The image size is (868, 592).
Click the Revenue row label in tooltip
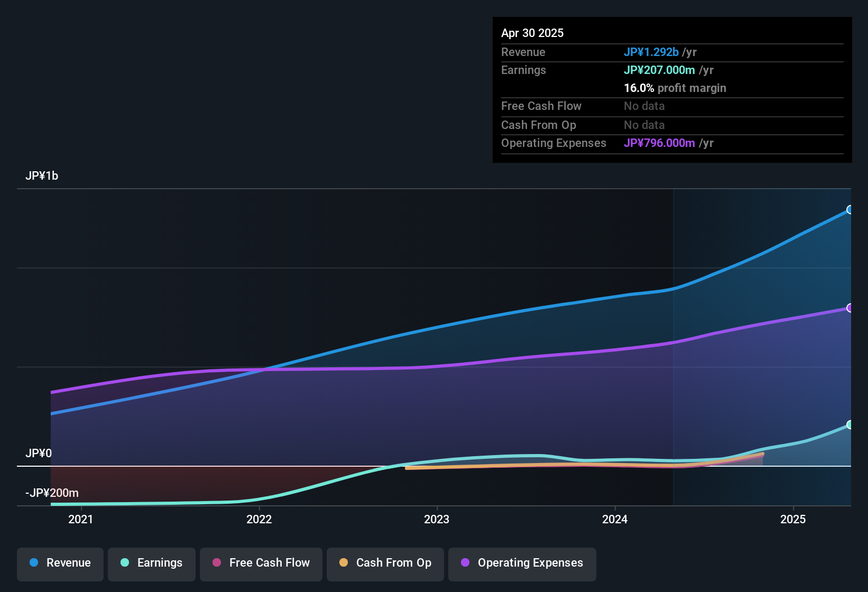pyautogui.click(x=523, y=52)
